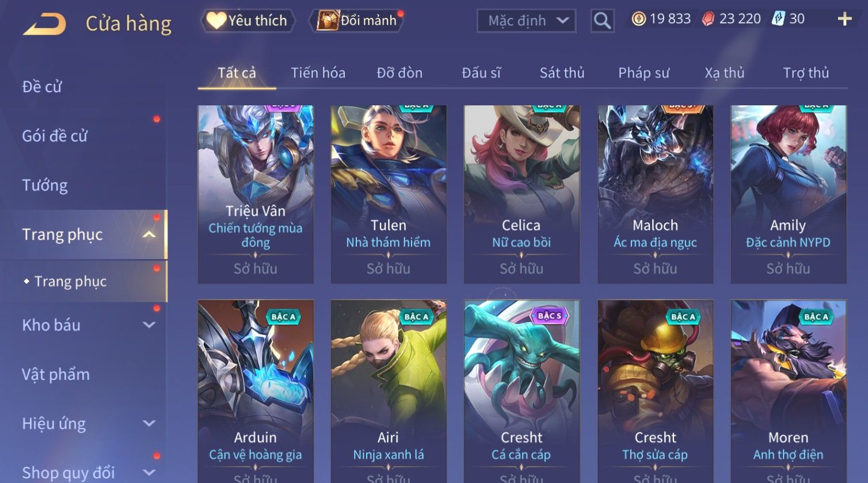868x483 pixels.
Task: Open the search magnifier icon
Action: 602,21
